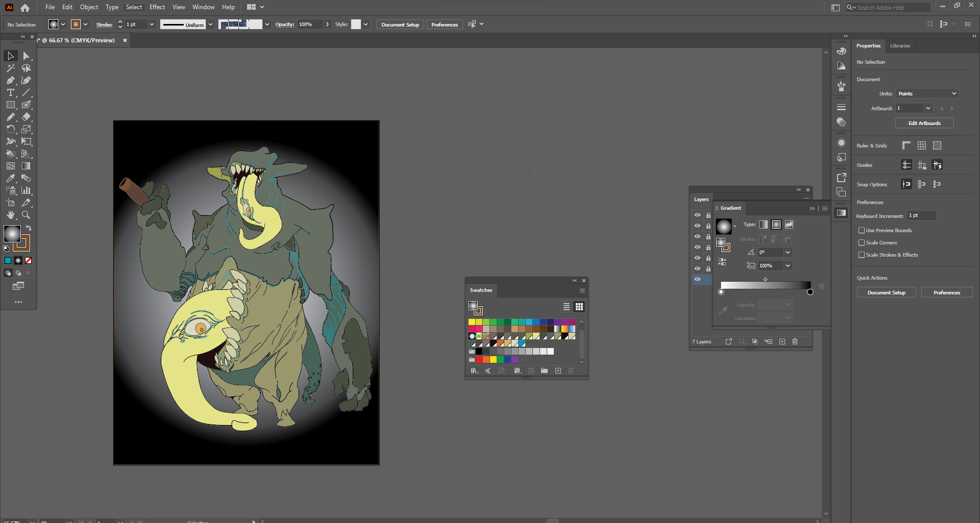Select the Rectangle tool
980x523 pixels.
click(11, 105)
